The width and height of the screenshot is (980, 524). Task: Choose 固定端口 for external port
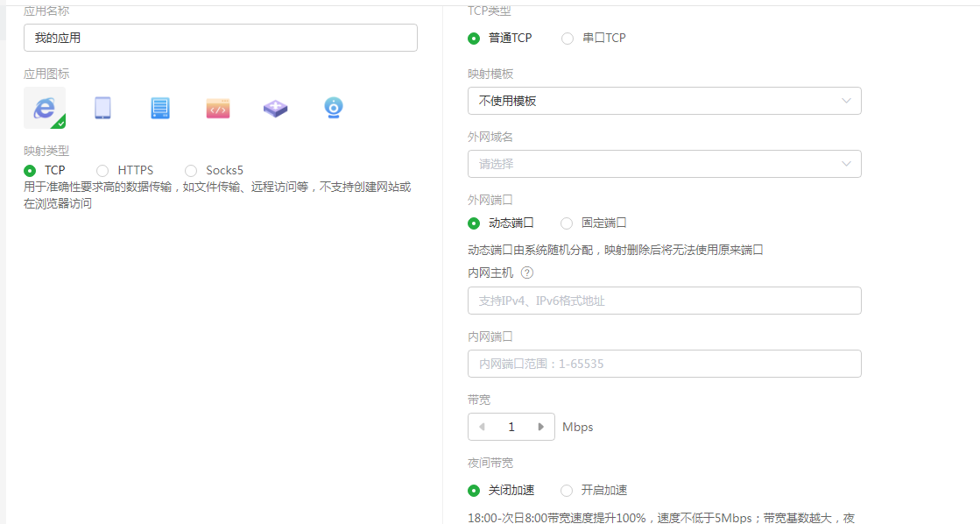click(x=568, y=223)
